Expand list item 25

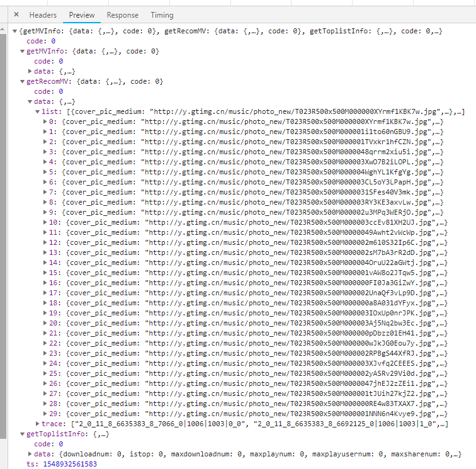pos(45,373)
